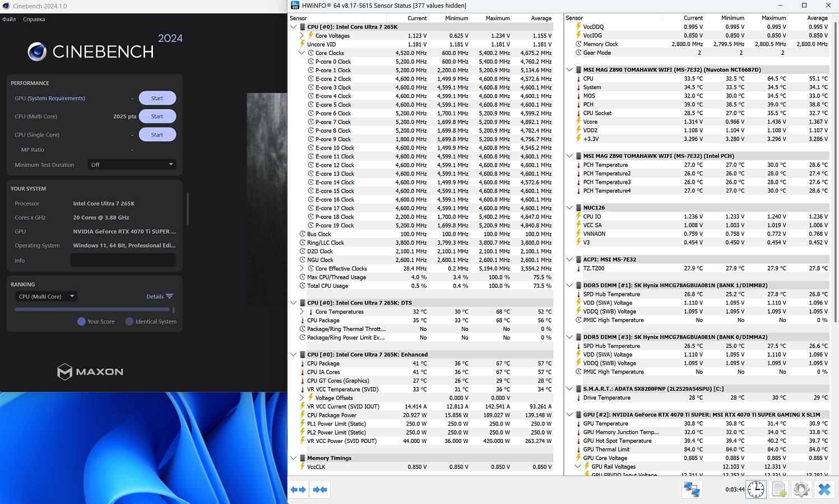839x504 pixels.
Task: Click the Info input field
Action: coord(123,260)
